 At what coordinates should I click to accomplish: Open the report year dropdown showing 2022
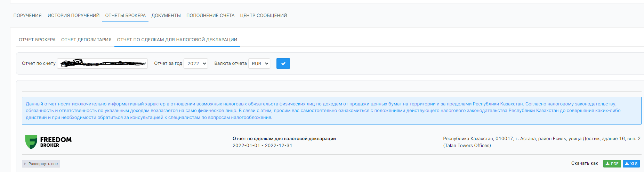pos(196,63)
